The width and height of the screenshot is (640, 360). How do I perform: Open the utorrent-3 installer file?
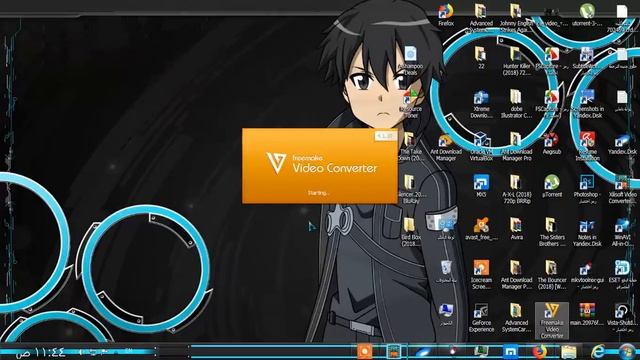coord(587,15)
